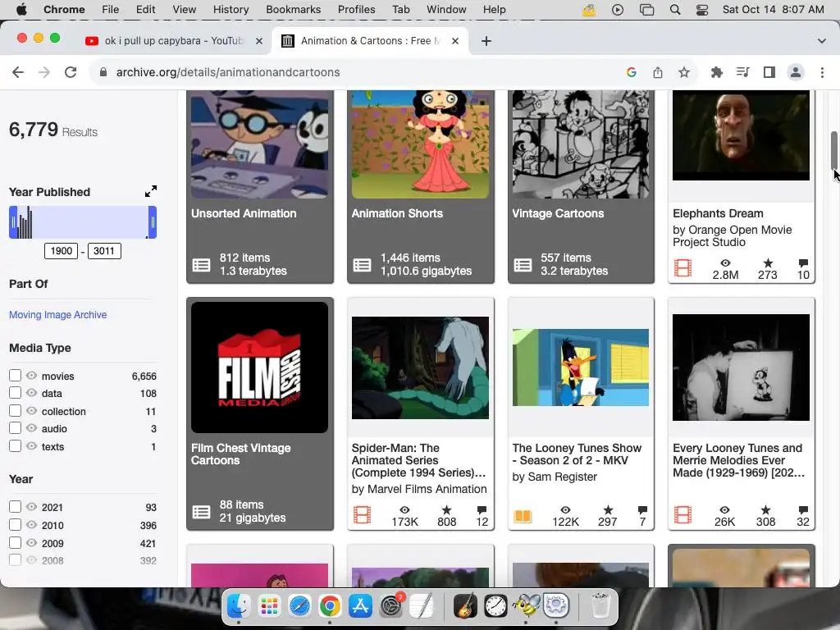The height and width of the screenshot is (630, 840).
Task: Toggle eye icon next to 2009
Action: point(32,543)
